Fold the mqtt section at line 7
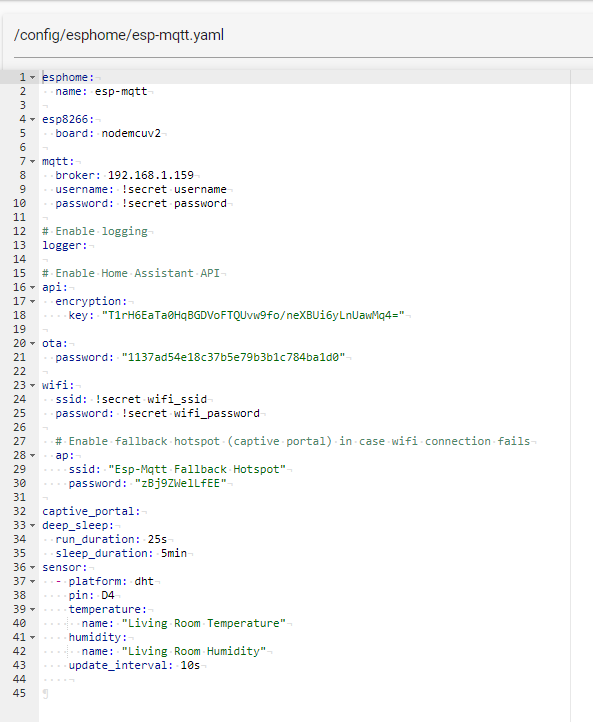The height and width of the screenshot is (722, 593). 33,161
